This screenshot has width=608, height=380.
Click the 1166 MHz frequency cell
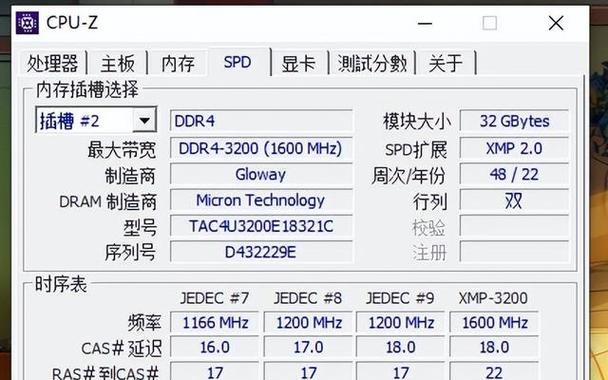coord(214,323)
